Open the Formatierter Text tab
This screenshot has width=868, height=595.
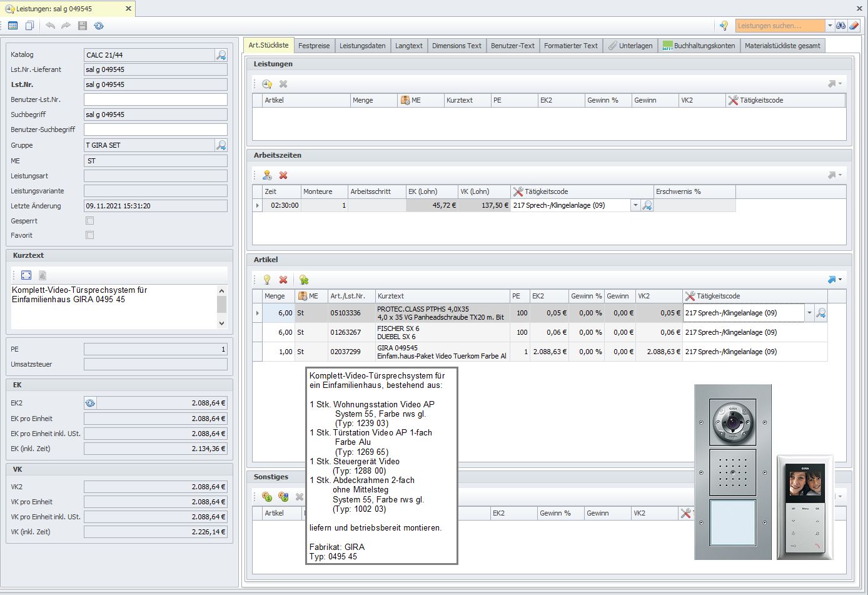tap(571, 46)
